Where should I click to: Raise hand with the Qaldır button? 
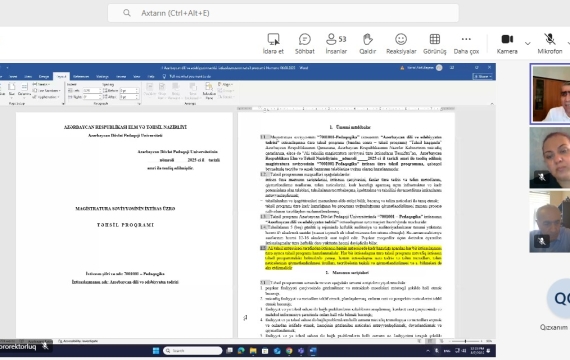coord(368,44)
